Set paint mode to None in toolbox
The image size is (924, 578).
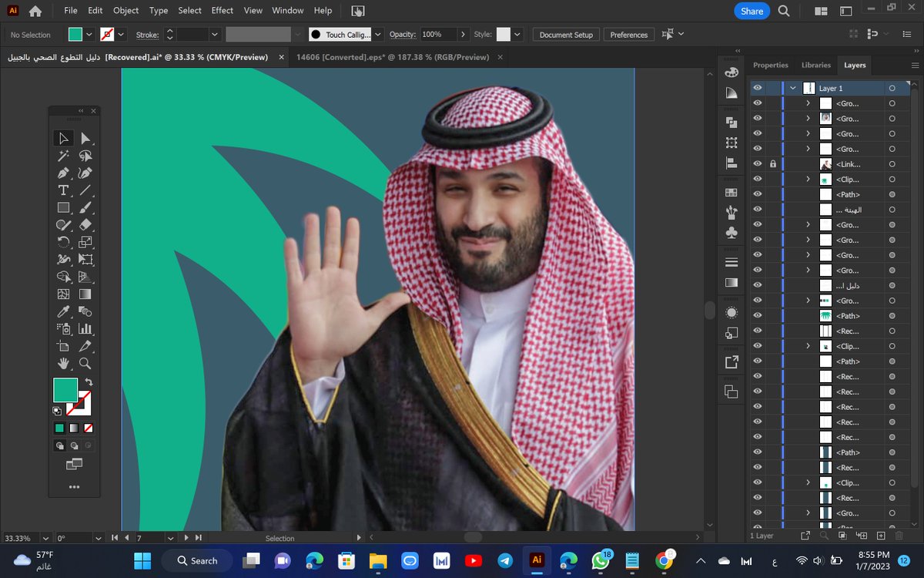(89, 428)
